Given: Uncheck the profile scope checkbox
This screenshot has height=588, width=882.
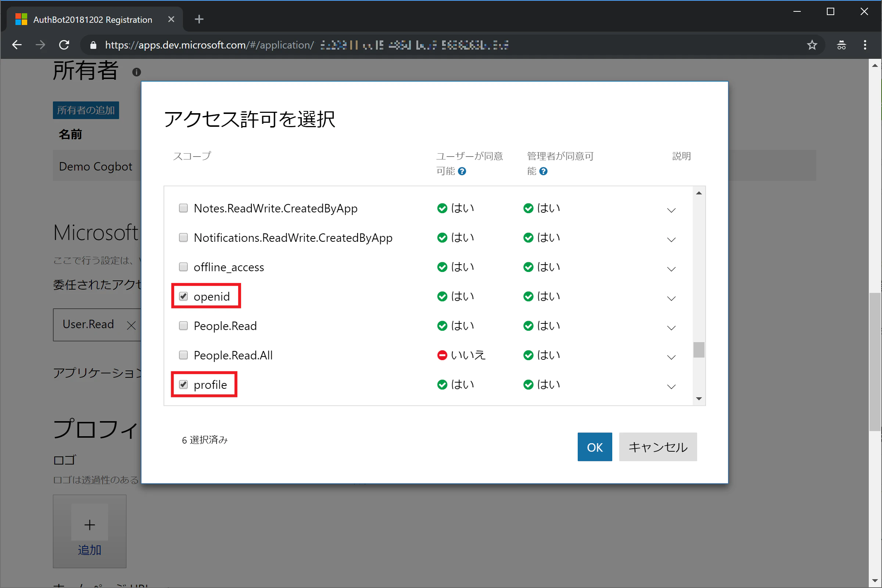Looking at the screenshot, I should pyautogui.click(x=183, y=384).
